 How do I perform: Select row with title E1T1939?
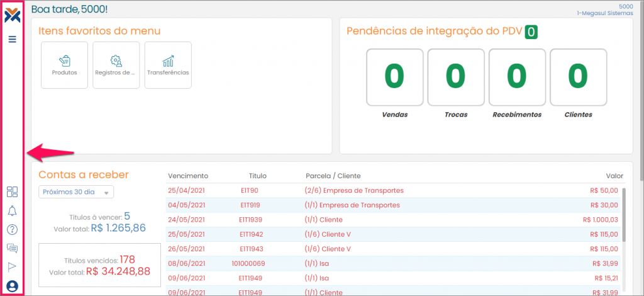[394, 220]
